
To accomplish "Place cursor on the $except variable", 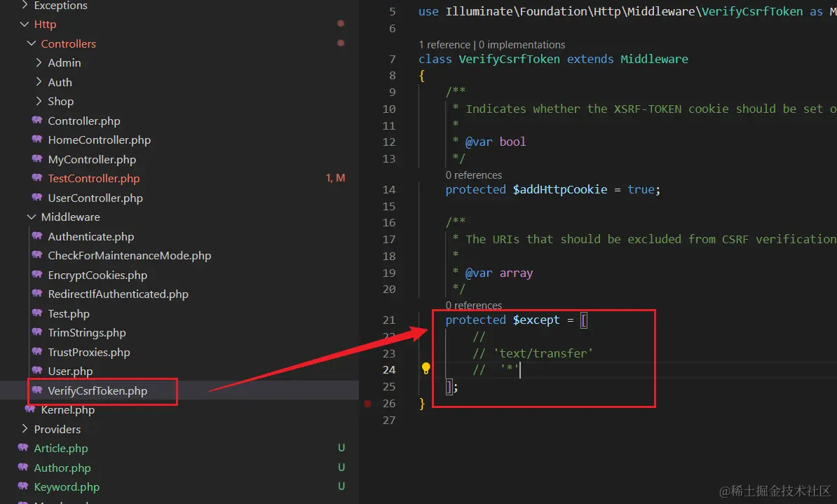I will coord(536,320).
